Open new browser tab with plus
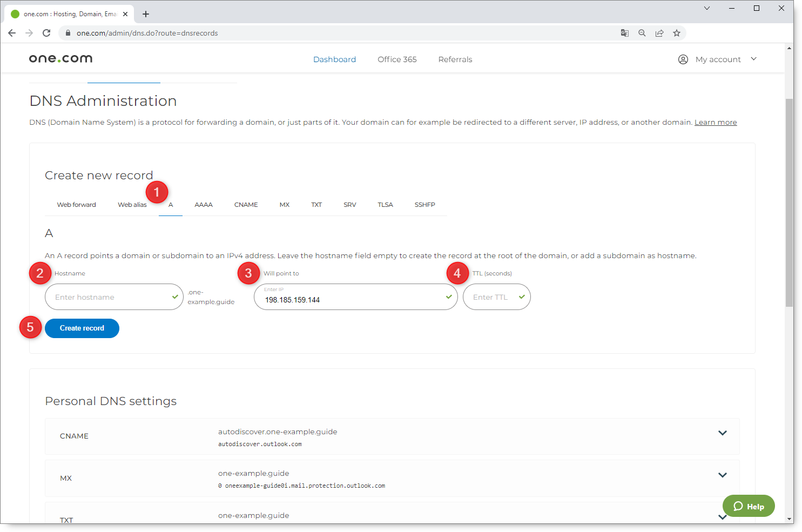The width and height of the screenshot is (802, 532). coord(146,14)
